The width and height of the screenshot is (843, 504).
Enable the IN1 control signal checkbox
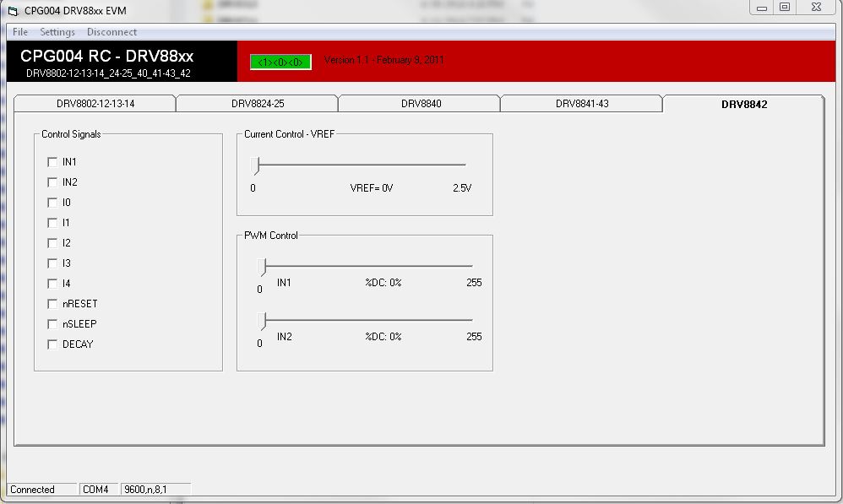pos(52,162)
